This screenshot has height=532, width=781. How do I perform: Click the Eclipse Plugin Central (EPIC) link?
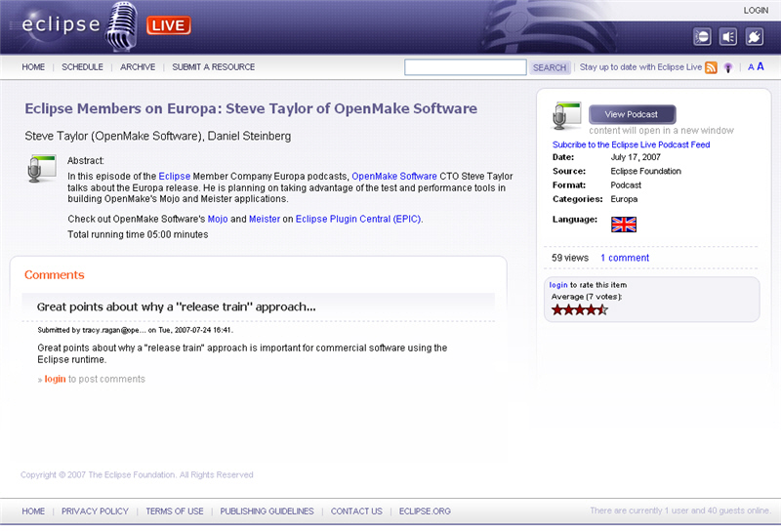coord(358,219)
